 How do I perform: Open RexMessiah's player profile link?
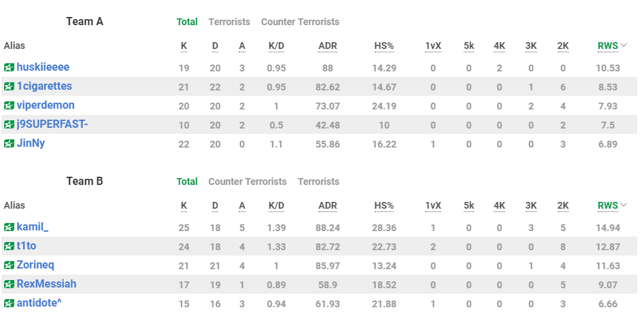coord(46,283)
